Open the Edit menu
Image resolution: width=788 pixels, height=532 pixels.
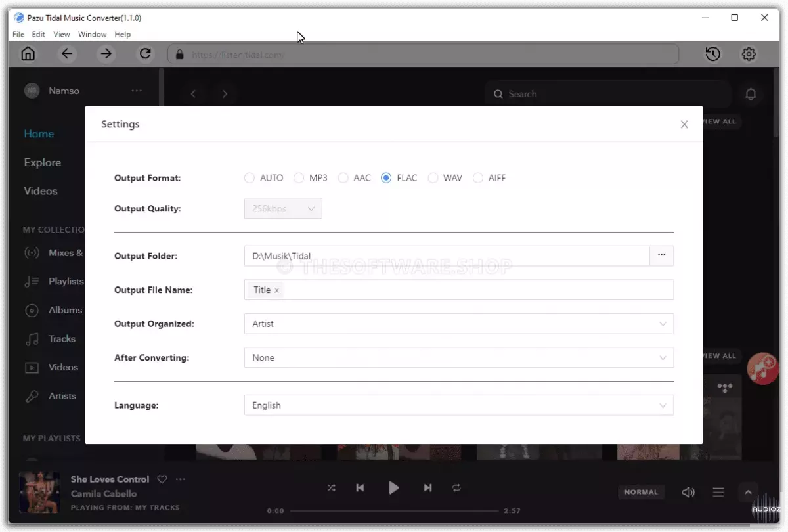coord(39,34)
